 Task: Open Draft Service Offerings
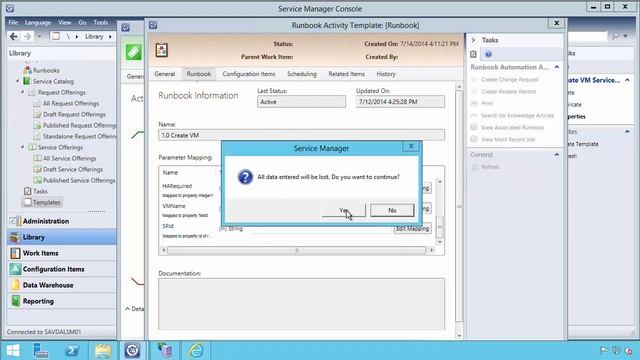pos(73,169)
